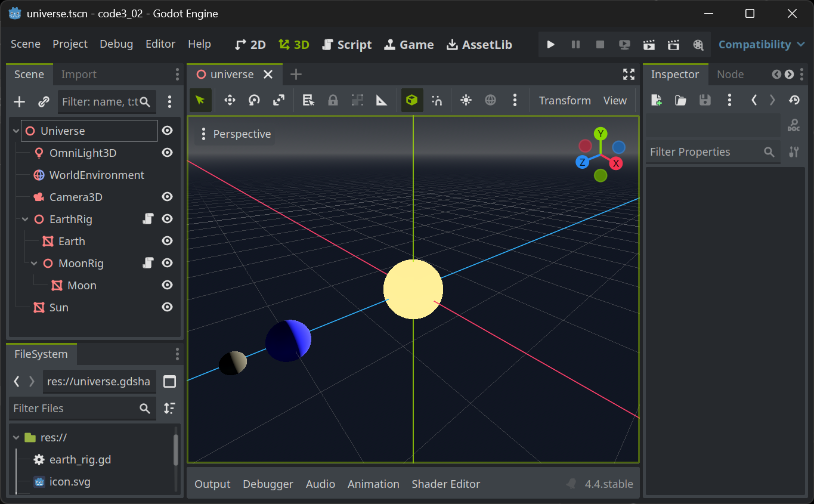Viewport: 814px width, 504px height.
Task: Open the Compatibility renderer dropdown
Action: [x=762, y=45]
